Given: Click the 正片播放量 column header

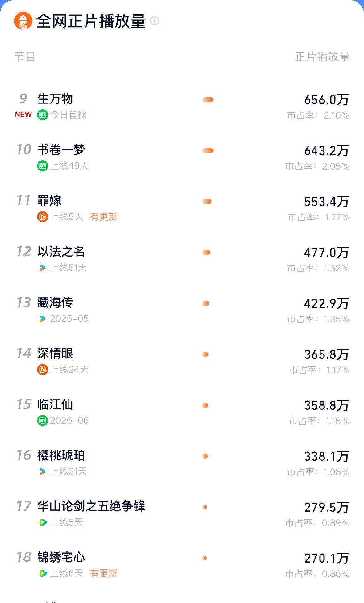Looking at the screenshot, I should coord(322,57).
